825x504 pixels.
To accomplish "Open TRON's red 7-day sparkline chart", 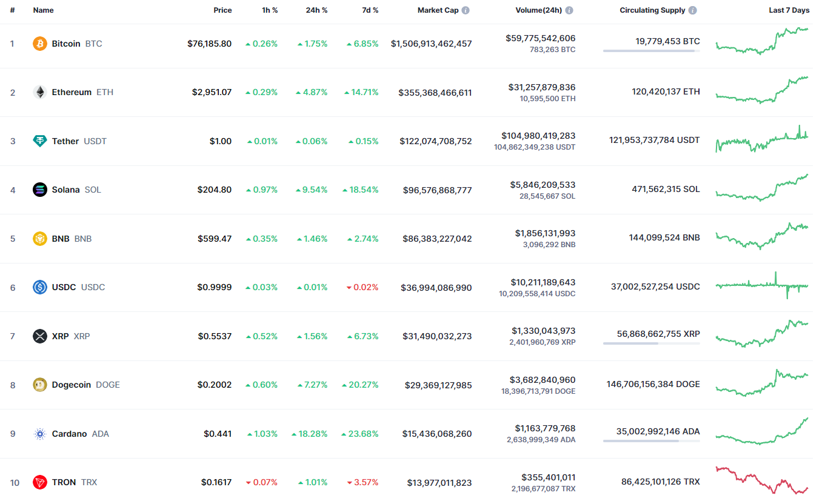I will 762,481.
